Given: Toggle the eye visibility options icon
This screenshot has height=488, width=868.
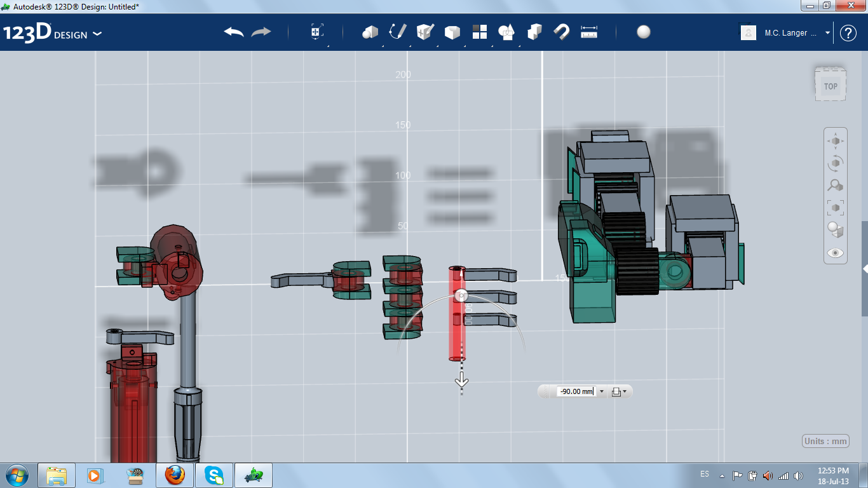Looking at the screenshot, I should point(836,252).
